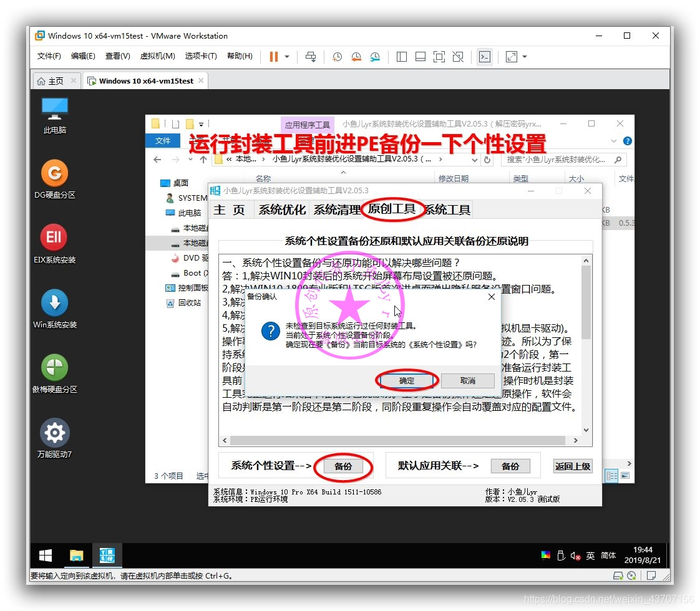Click volume muted tray icon
This screenshot has height=611, width=700.
click(x=575, y=556)
